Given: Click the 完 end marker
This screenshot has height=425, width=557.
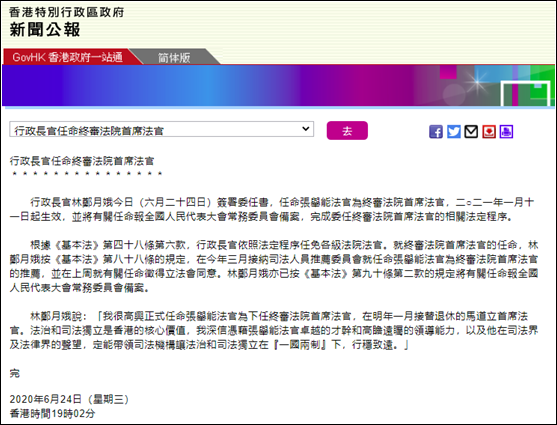Looking at the screenshot, I should pos(15,373).
